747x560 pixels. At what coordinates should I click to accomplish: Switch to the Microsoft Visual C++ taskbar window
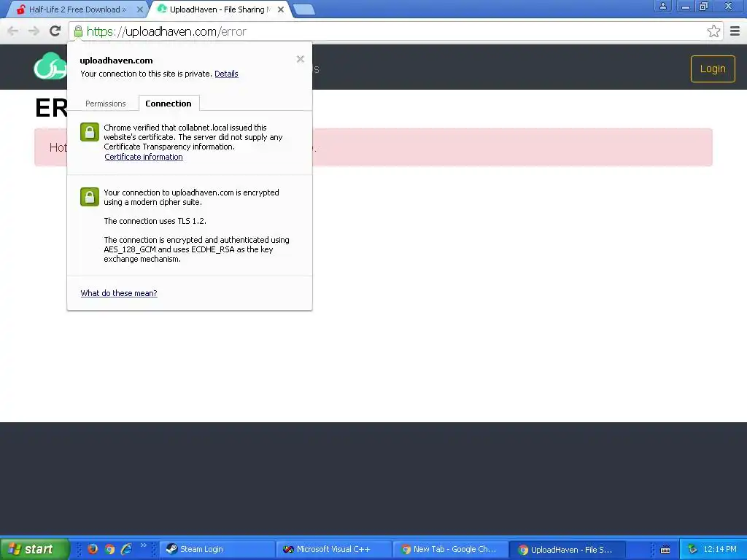pos(334,550)
